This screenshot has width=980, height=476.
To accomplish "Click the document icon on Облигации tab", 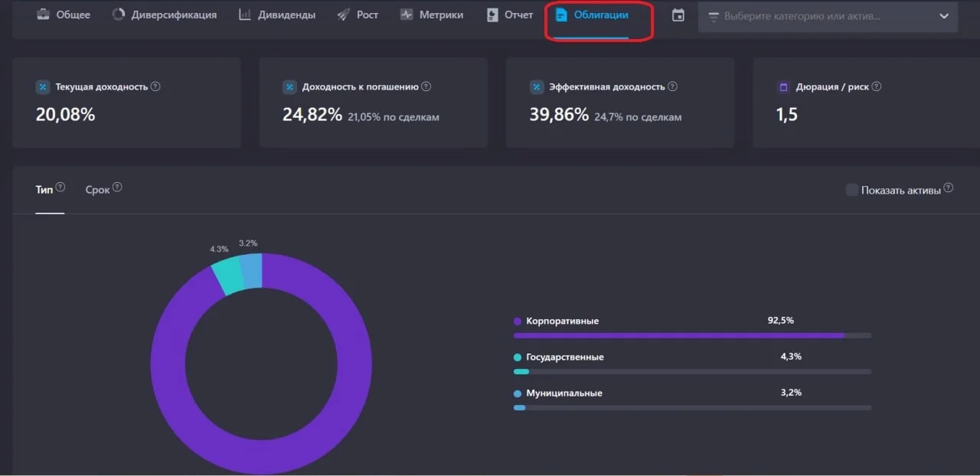I will tap(561, 15).
